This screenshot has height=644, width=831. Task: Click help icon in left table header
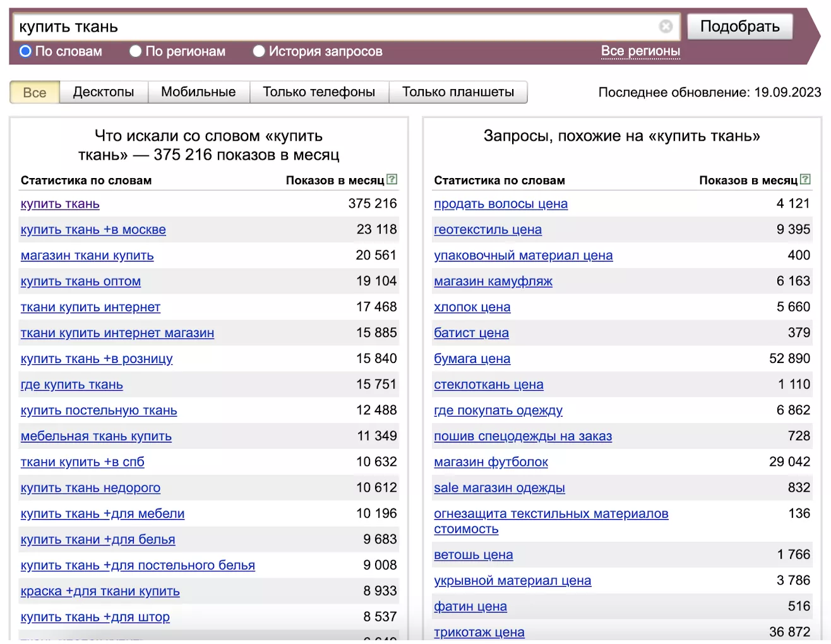(x=392, y=179)
